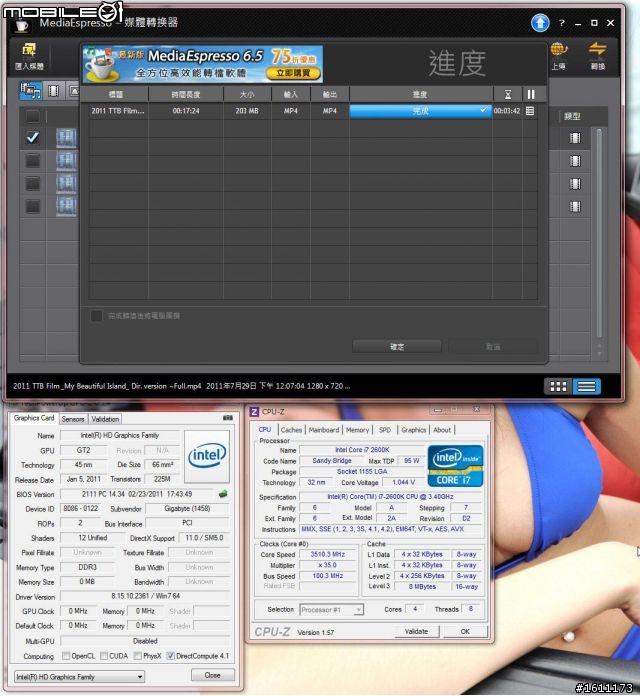Click the BIOS save chip icon in GPU-Z
Image resolution: width=640 pixels, height=696 pixels.
tap(223, 494)
